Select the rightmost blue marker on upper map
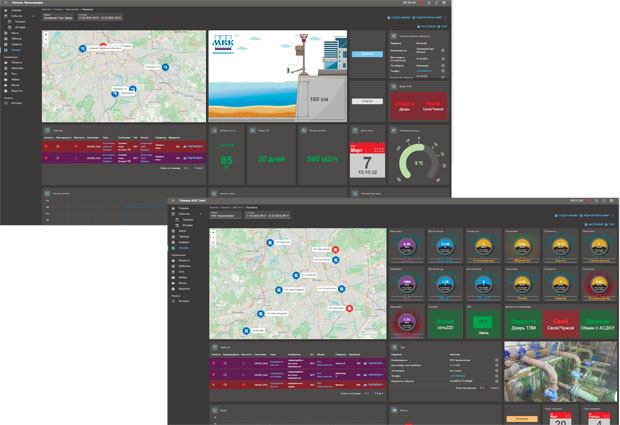Screen dimensions: 620x425 166,67
